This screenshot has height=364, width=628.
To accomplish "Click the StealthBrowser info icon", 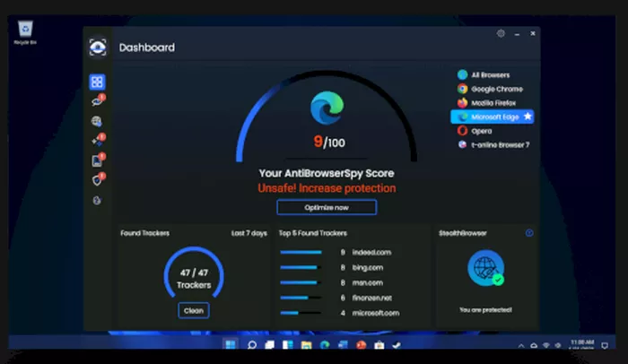I will pyautogui.click(x=529, y=233).
